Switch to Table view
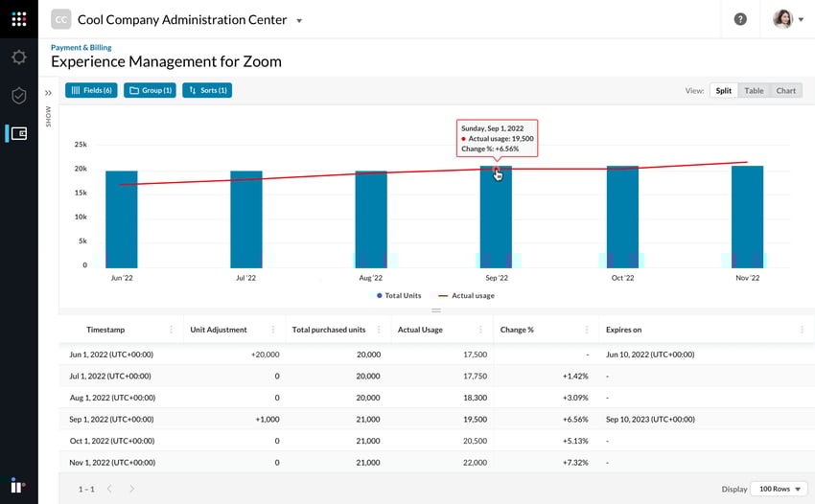The width and height of the screenshot is (815, 504). pyautogui.click(x=754, y=91)
